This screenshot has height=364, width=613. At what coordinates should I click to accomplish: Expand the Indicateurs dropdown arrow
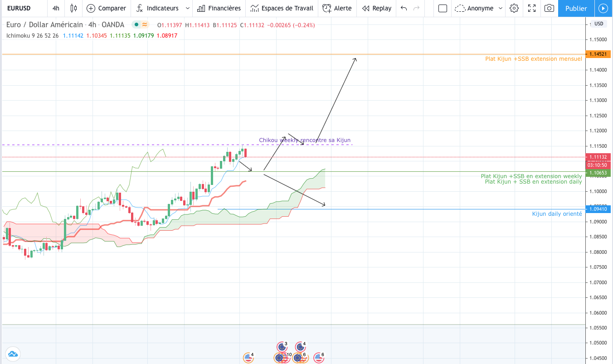tap(187, 8)
